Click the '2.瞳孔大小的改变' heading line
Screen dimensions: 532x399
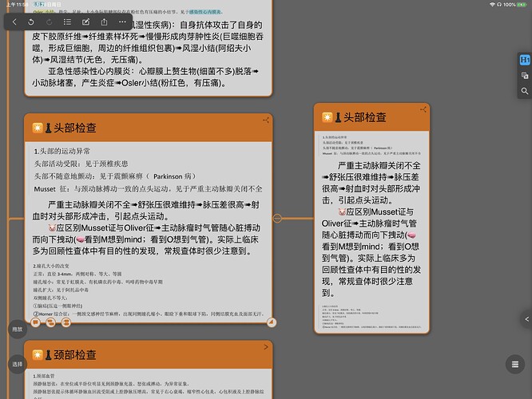coord(51,266)
